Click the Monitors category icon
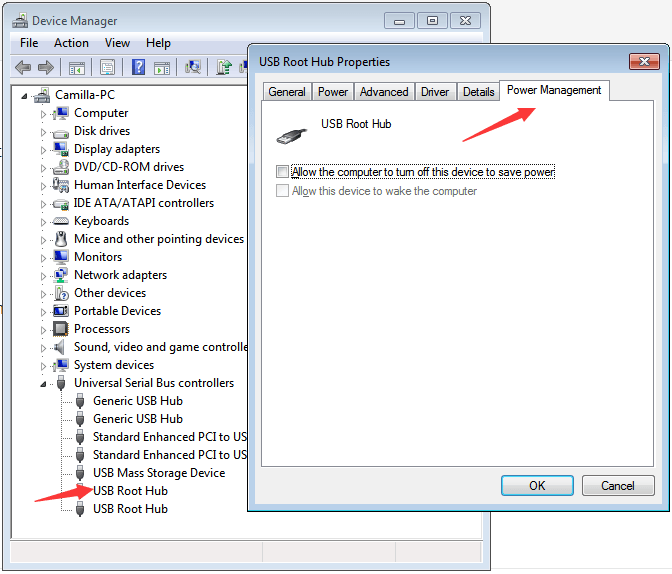 click(x=60, y=257)
